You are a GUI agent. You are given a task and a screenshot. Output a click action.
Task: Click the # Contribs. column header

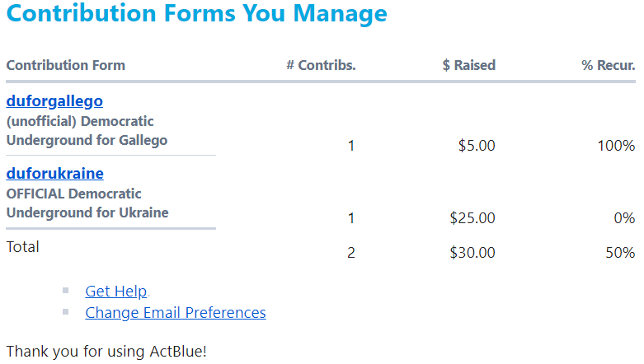click(x=321, y=65)
